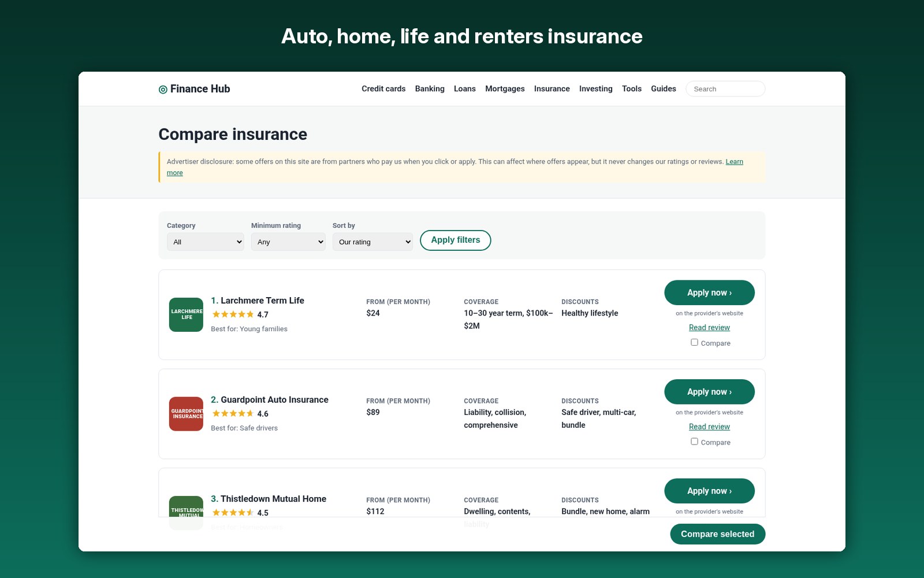Click the Compare selected button

click(x=718, y=534)
